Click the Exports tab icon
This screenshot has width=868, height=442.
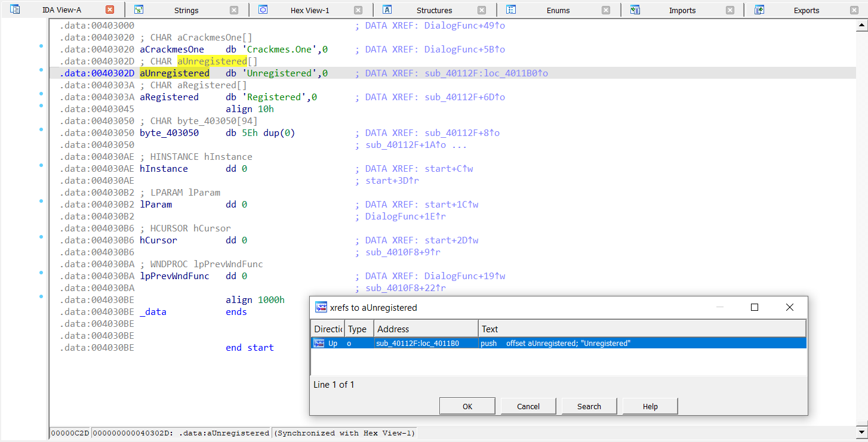click(759, 10)
